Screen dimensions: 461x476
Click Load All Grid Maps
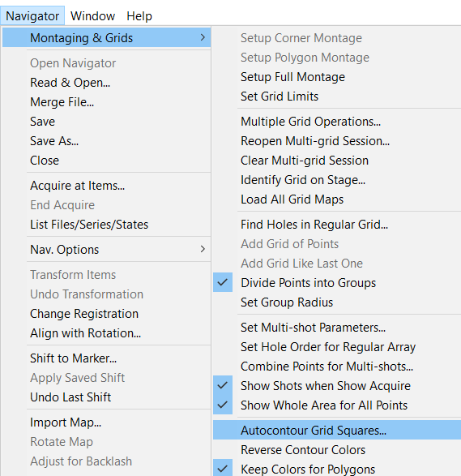point(337,199)
